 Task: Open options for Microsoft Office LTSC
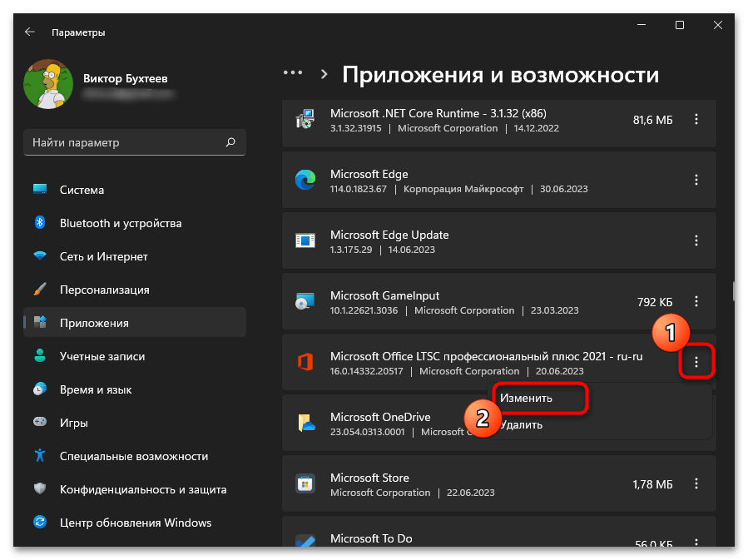696,362
